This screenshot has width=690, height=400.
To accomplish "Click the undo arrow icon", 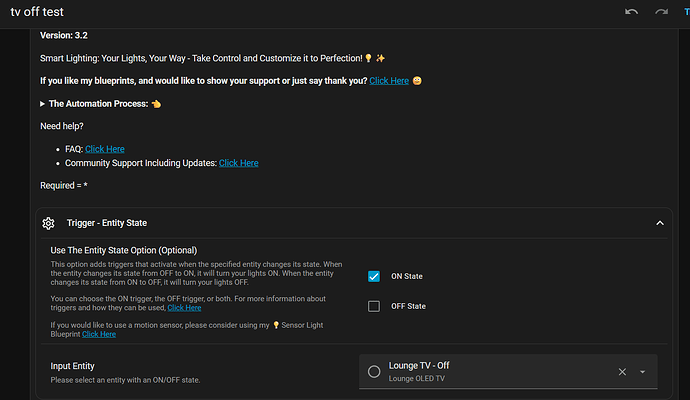I will click(631, 11).
